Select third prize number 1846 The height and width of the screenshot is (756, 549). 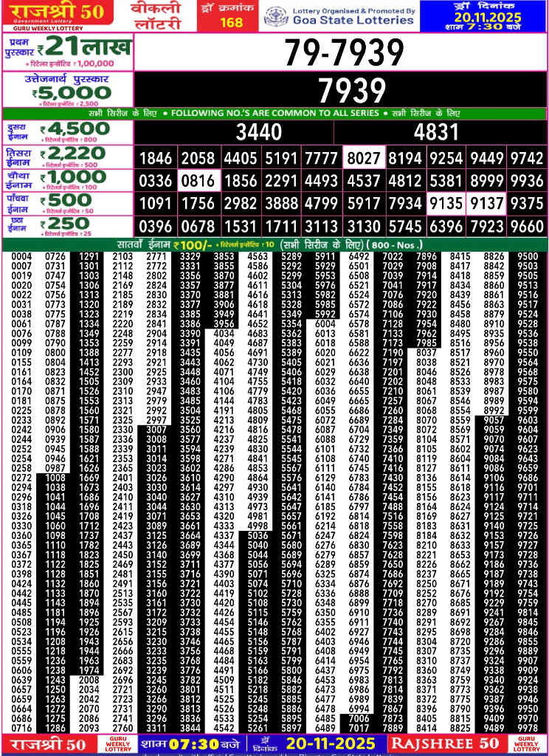[x=155, y=158]
